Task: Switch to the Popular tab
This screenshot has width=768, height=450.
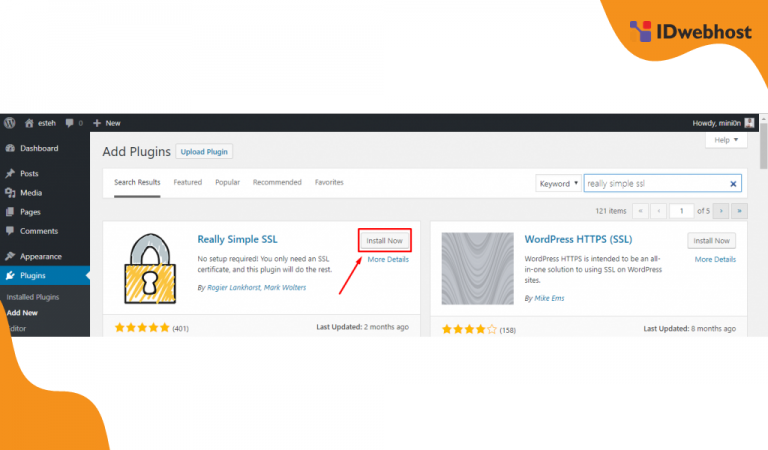Action: (x=227, y=182)
